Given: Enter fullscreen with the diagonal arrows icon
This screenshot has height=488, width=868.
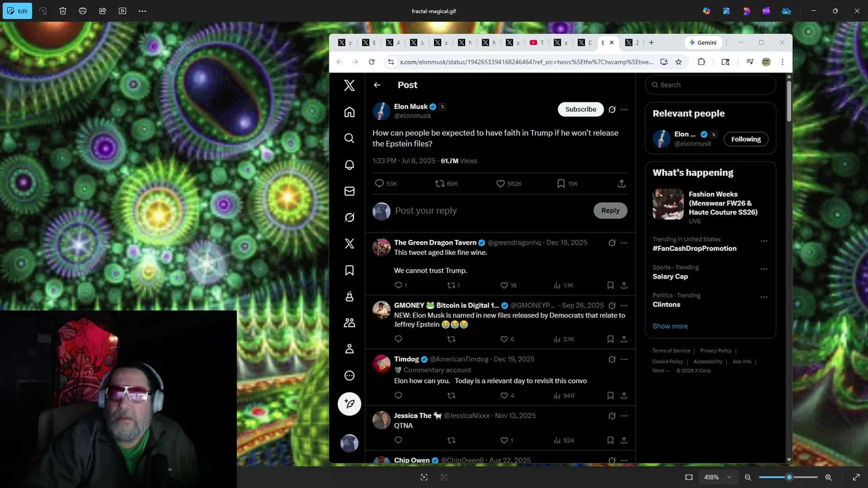Looking at the screenshot, I should 856,477.
